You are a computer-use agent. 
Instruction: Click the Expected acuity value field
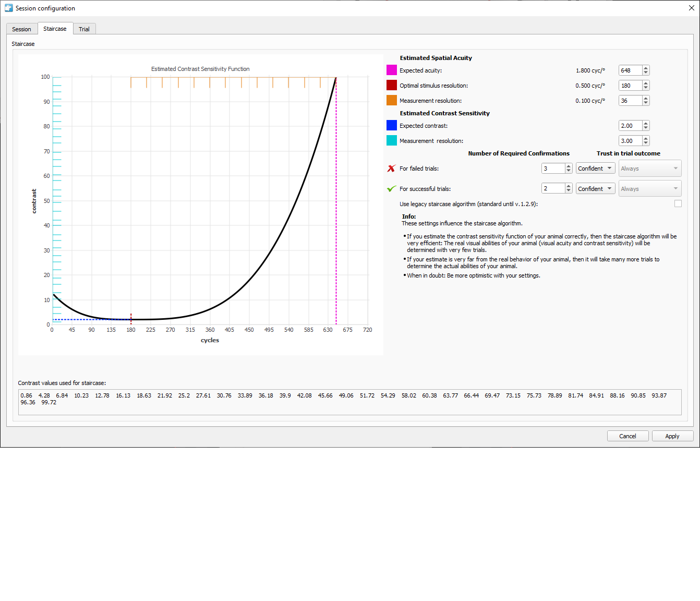(630, 70)
